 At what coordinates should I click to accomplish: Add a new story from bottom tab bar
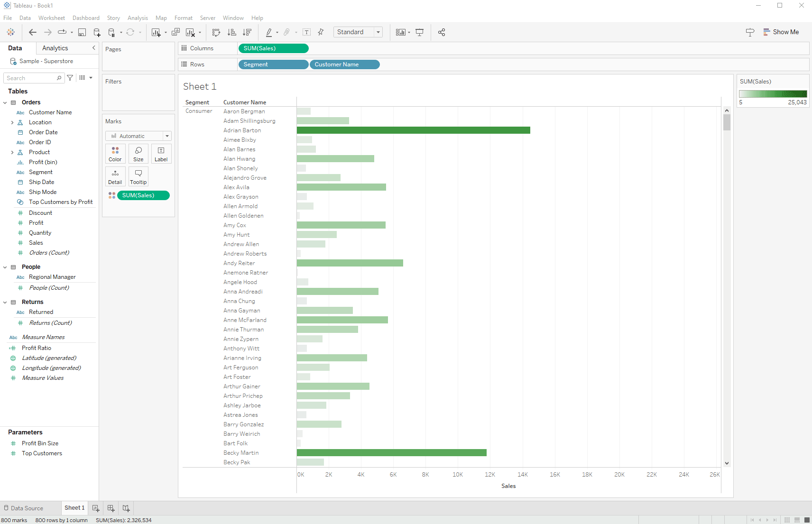pyautogui.click(x=126, y=508)
